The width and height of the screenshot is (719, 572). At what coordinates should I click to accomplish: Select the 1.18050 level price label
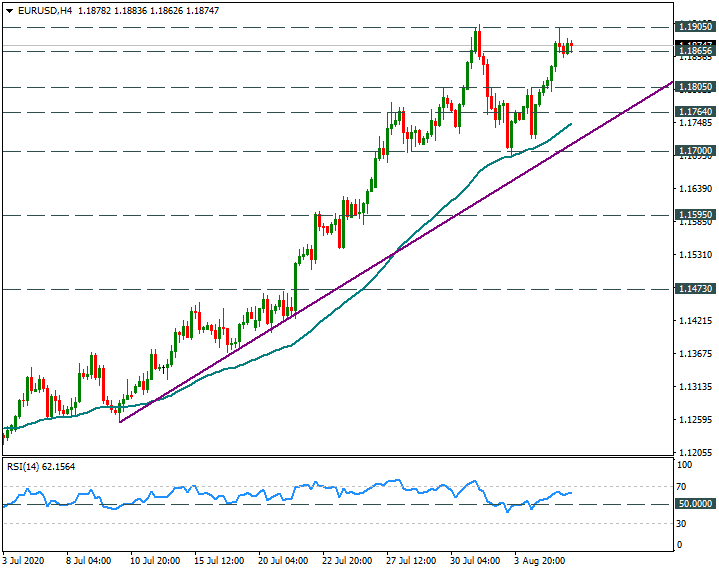694,87
